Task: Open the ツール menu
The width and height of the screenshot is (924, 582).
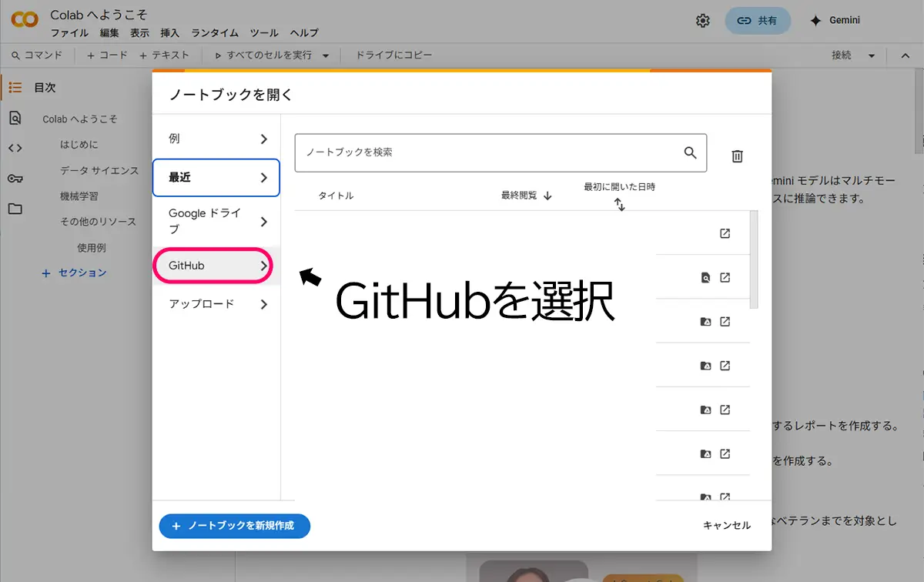Action: pos(264,33)
